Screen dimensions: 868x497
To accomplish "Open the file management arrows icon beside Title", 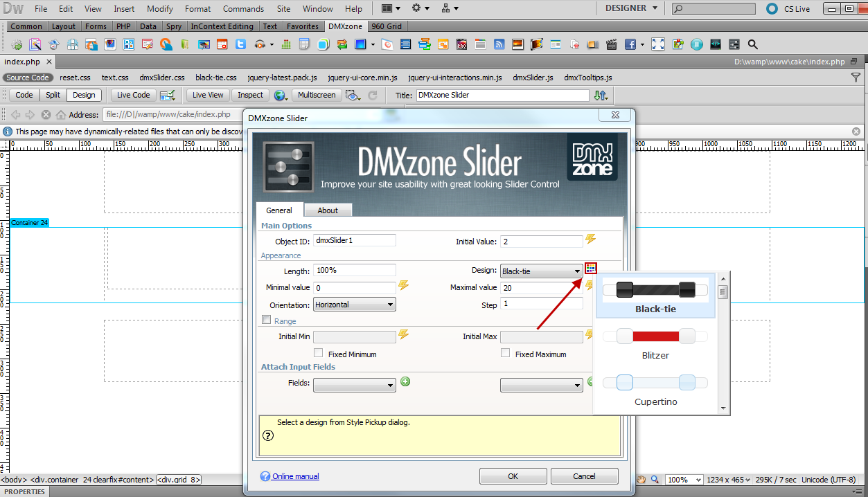I will tap(601, 96).
